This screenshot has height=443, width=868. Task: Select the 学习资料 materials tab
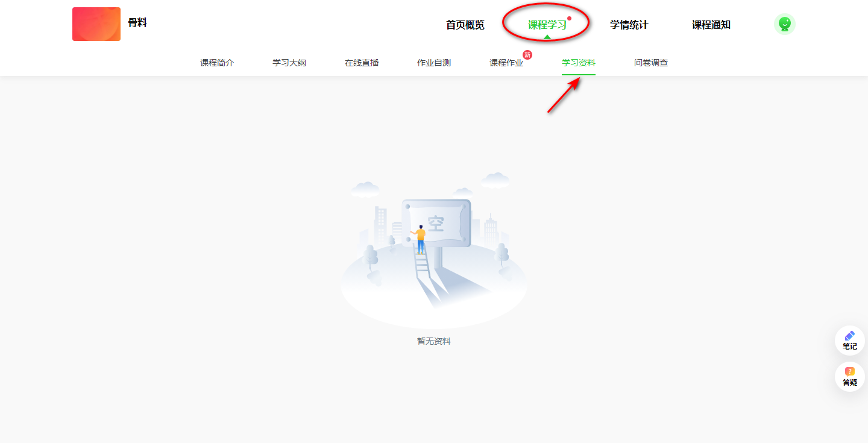579,63
